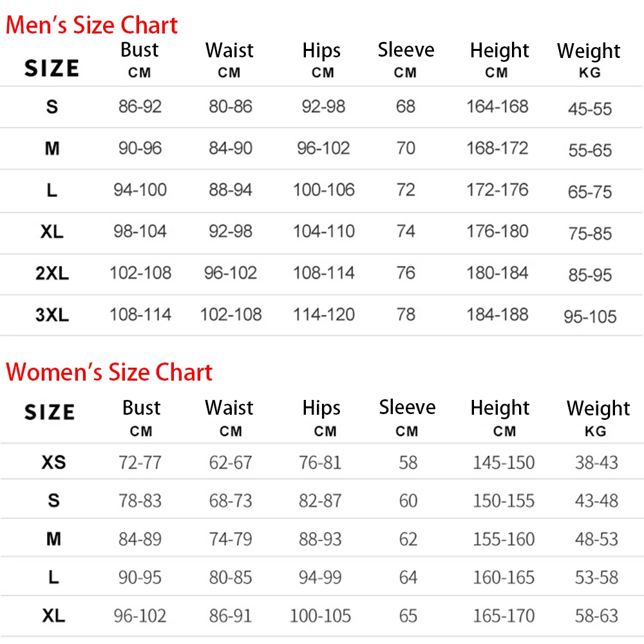Select men's 3XL weight value 95-105
The image size is (644, 644).
pos(590,316)
